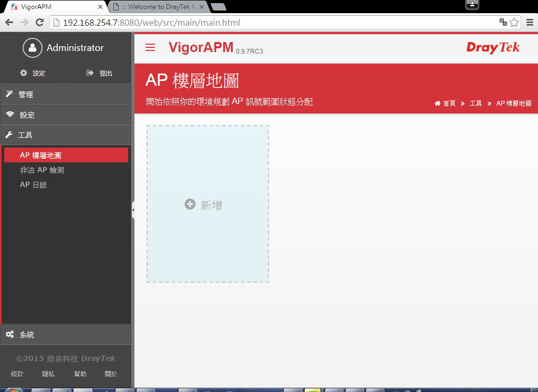
Task: Click the home icon in the breadcrumb
Action: 438,104
